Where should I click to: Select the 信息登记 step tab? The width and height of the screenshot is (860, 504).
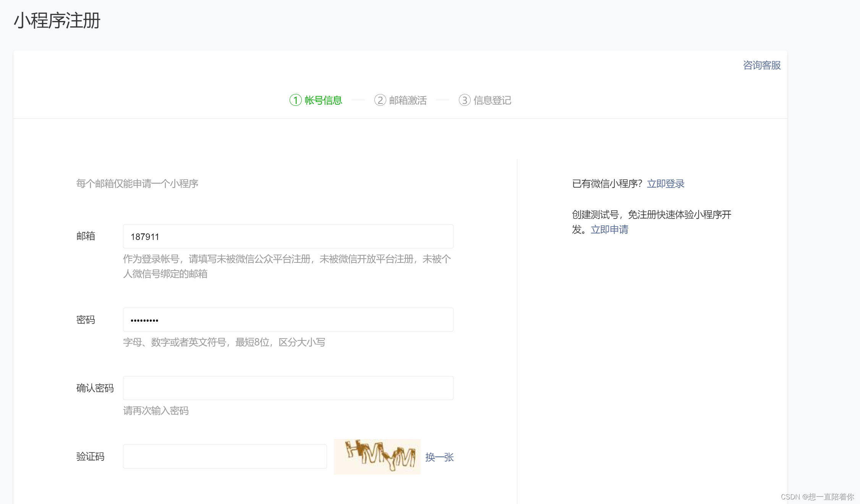[492, 100]
